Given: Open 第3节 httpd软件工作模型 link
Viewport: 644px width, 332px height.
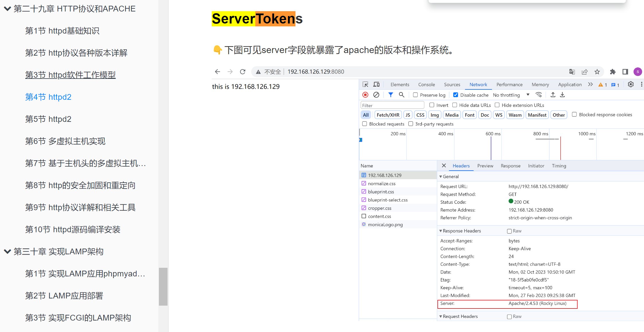Looking at the screenshot, I should coord(70,75).
